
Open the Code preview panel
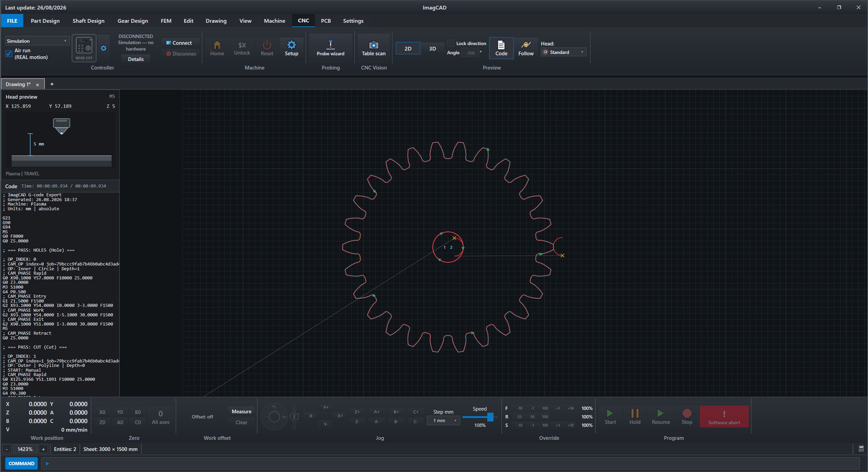click(501, 48)
